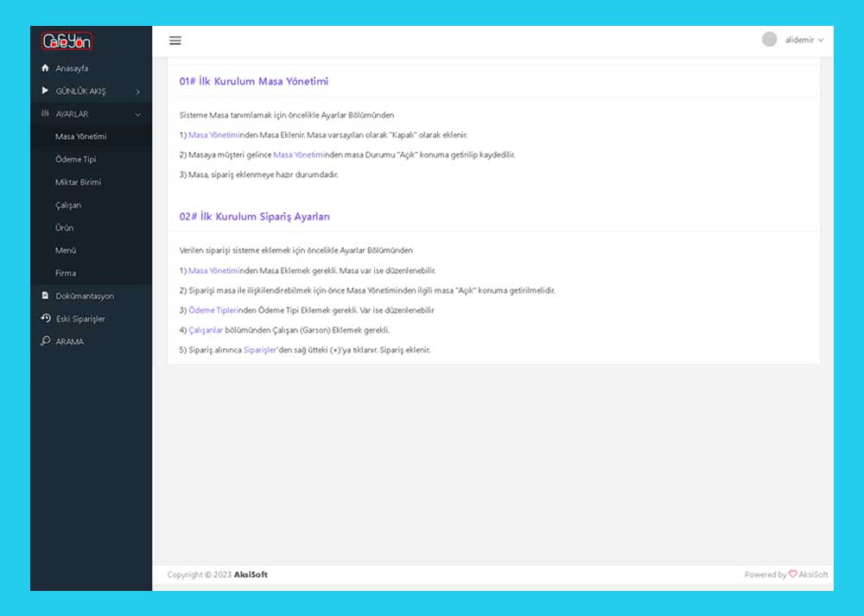Click the GÜNLÜK AKIŞ play icon
The height and width of the screenshot is (616, 864).
[x=46, y=91]
